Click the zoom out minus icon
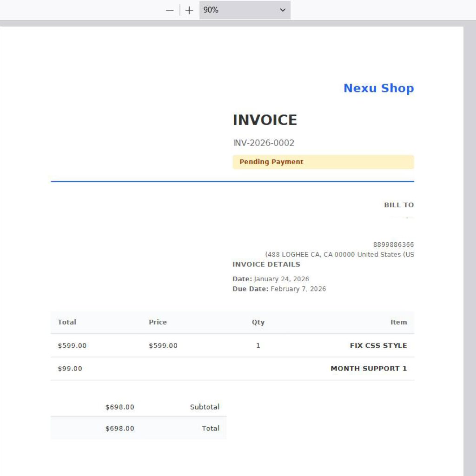476x476 pixels. [x=170, y=10]
